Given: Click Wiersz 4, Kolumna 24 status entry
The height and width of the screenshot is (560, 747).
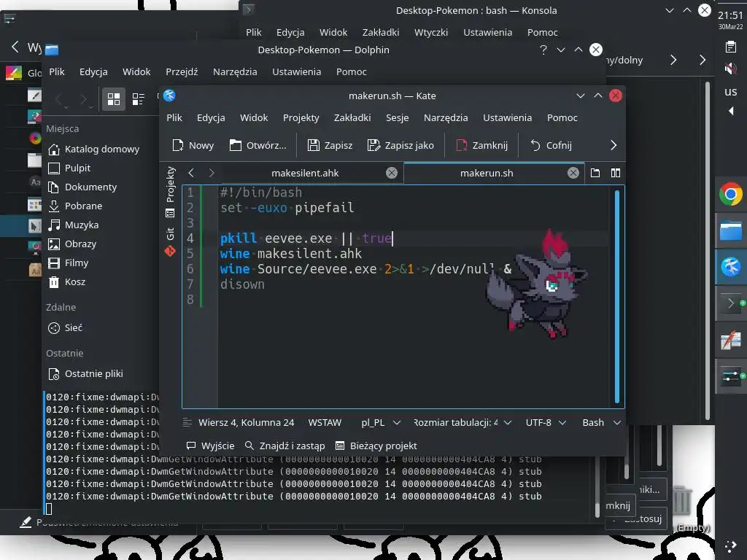Looking at the screenshot, I should point(247,422).
